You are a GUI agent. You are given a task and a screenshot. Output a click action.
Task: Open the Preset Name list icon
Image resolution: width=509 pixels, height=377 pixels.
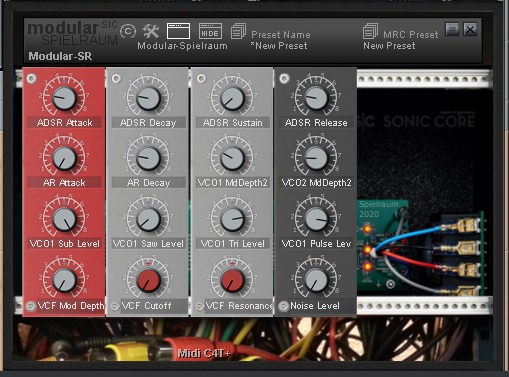[x=238, y=31]
